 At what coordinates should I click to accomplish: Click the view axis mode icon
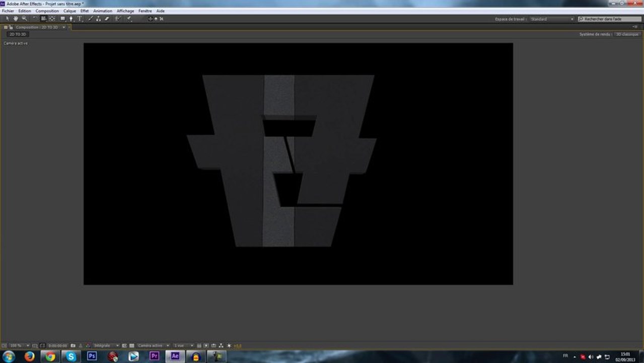pos(162,19)
